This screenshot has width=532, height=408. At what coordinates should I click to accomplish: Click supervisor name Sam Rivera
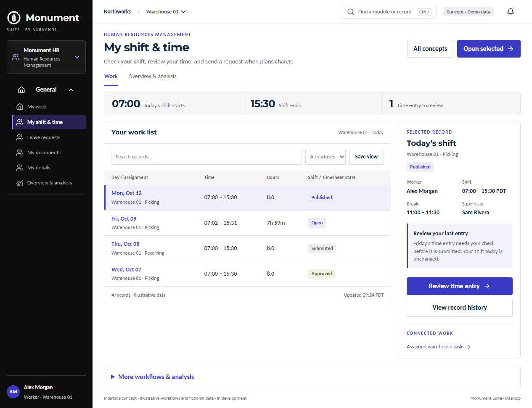(476, 213)
